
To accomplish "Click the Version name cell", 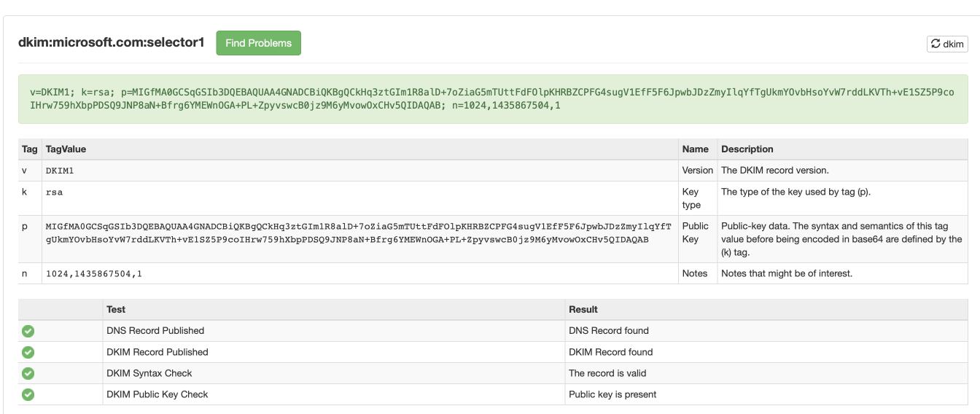I will click(x=698, y=171).
